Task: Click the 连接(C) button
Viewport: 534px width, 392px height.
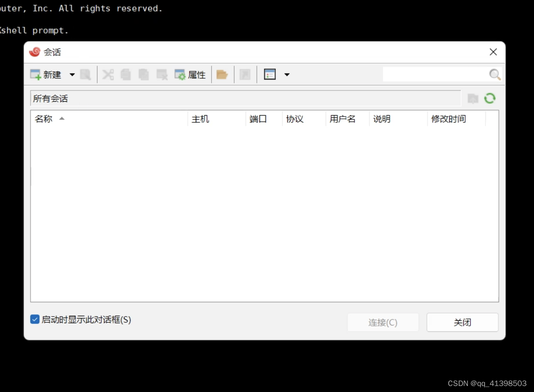Action: tap(383, 322)
